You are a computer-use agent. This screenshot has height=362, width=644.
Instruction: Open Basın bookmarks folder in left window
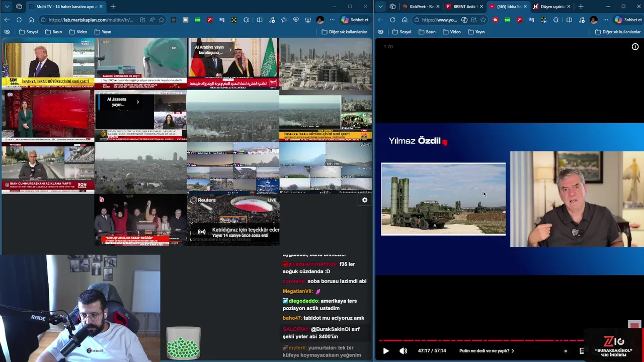click(x=53, y=32)
